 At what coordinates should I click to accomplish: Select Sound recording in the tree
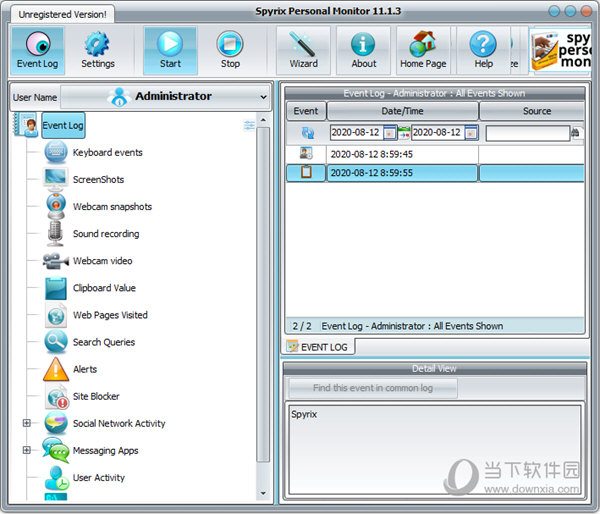(x=106, y=234)
